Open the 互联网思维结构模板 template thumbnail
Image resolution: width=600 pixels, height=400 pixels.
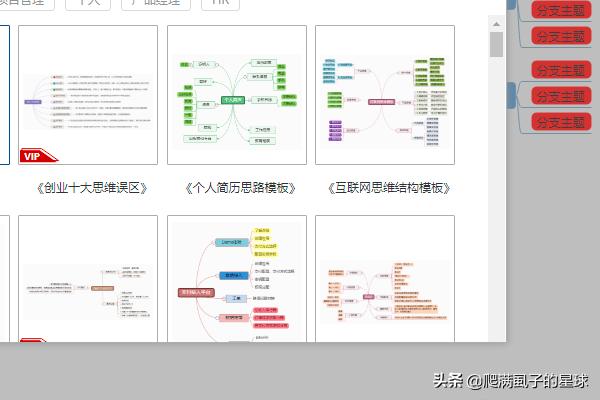point(385,95)
